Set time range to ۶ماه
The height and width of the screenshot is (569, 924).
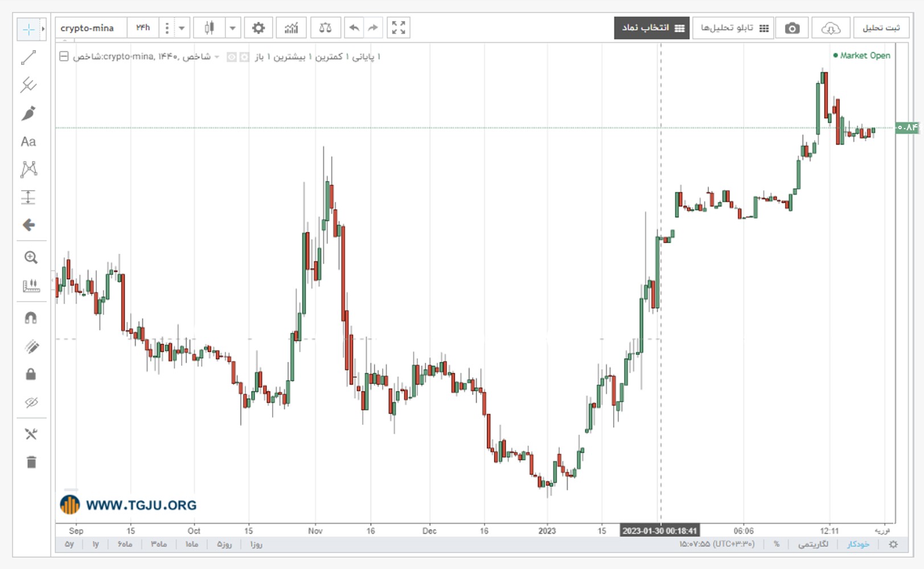[125, 544]
